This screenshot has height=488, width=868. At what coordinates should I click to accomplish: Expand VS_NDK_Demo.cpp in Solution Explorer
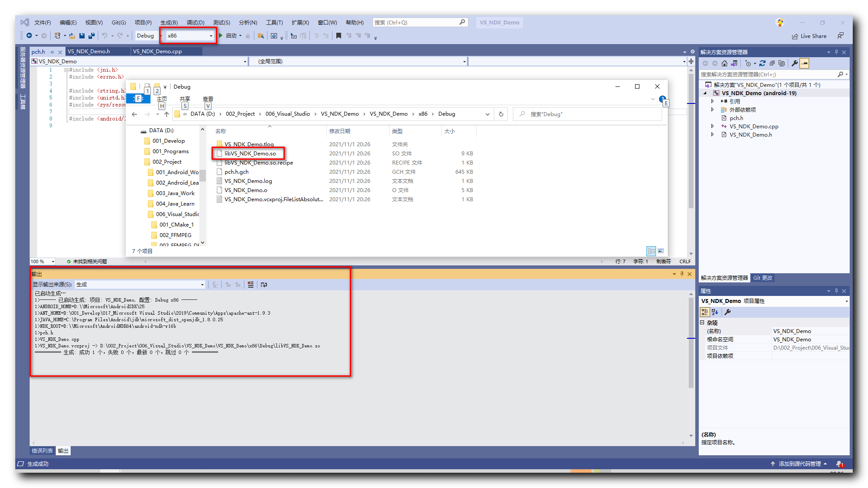point(713,126)
